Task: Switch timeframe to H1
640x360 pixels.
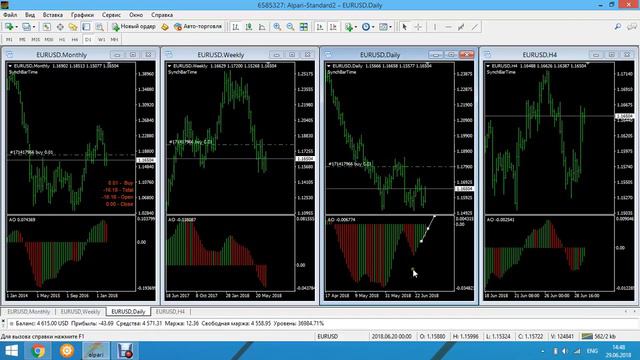Action: (62, 40)
